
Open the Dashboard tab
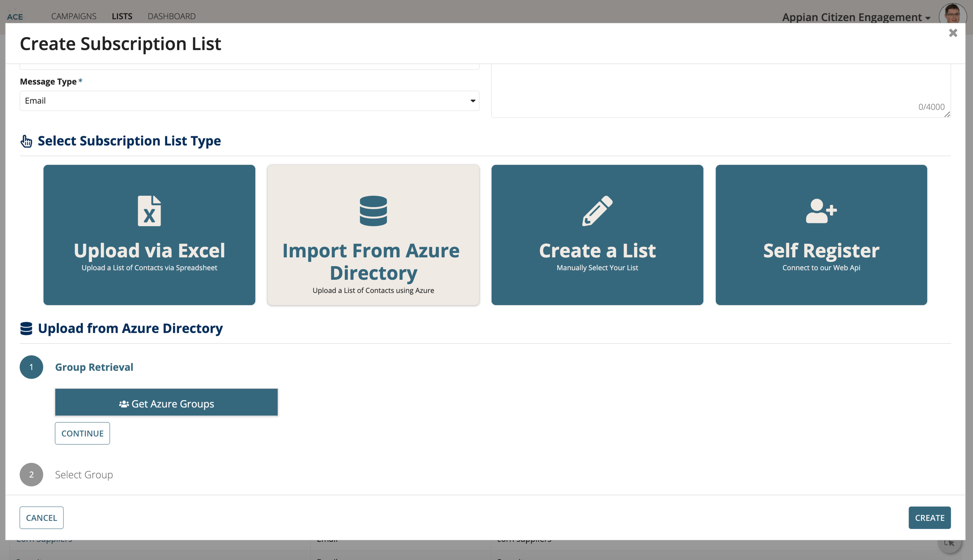tap(172, 16)
